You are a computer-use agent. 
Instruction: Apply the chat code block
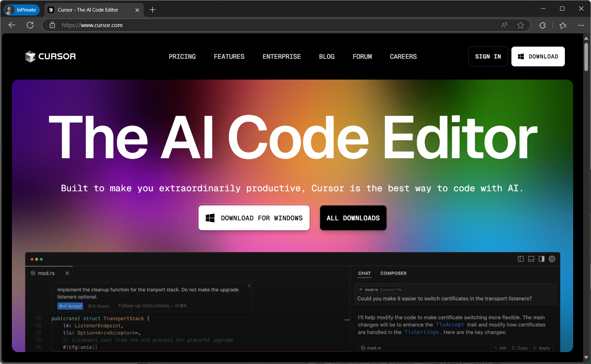pyautogui.click(x=542, y=348)
